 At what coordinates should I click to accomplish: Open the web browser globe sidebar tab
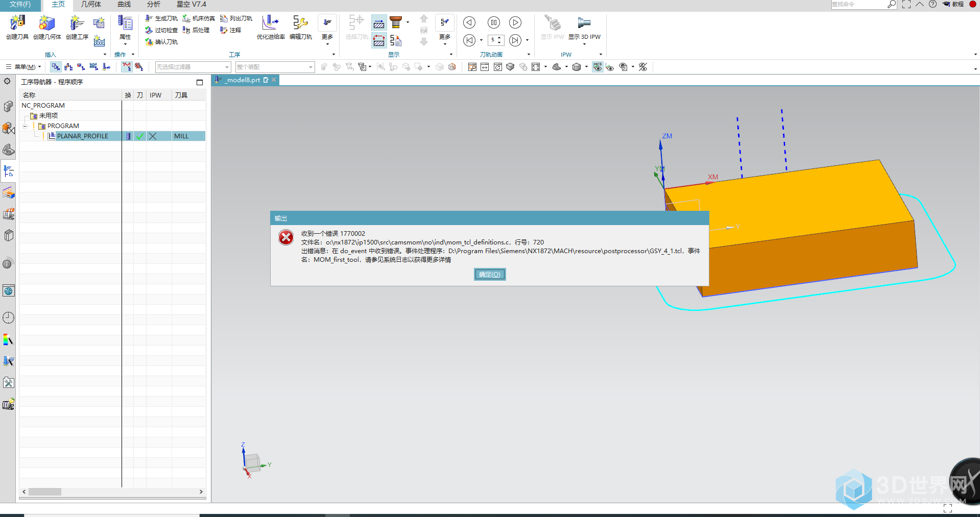pyautogui.click(x=8, y=291)
